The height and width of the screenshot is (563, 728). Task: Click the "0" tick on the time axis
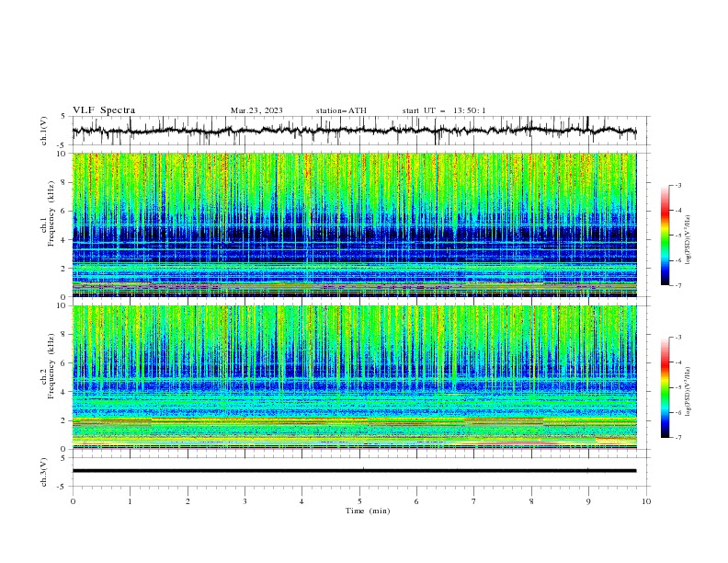click(x=73, y=501)
